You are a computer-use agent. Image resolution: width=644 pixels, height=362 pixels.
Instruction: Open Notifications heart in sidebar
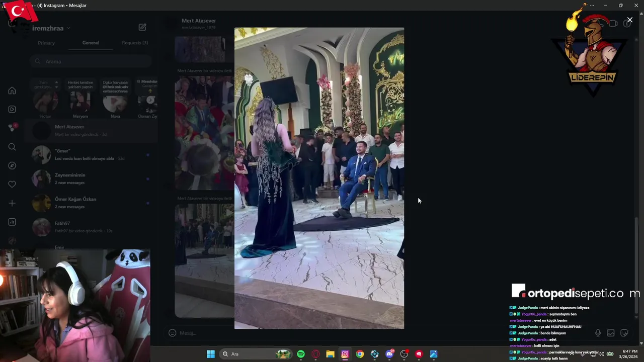pyautogui.click(x=12, y=184)
